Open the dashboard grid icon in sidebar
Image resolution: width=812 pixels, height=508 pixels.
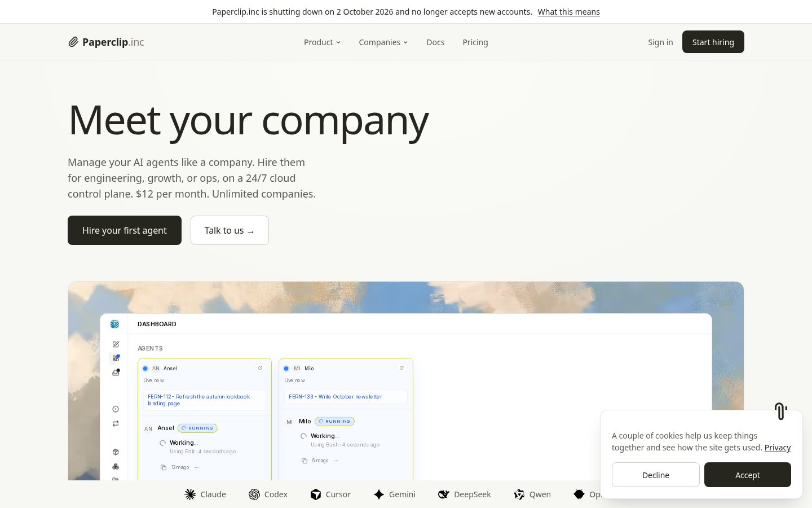click(116, 358)
